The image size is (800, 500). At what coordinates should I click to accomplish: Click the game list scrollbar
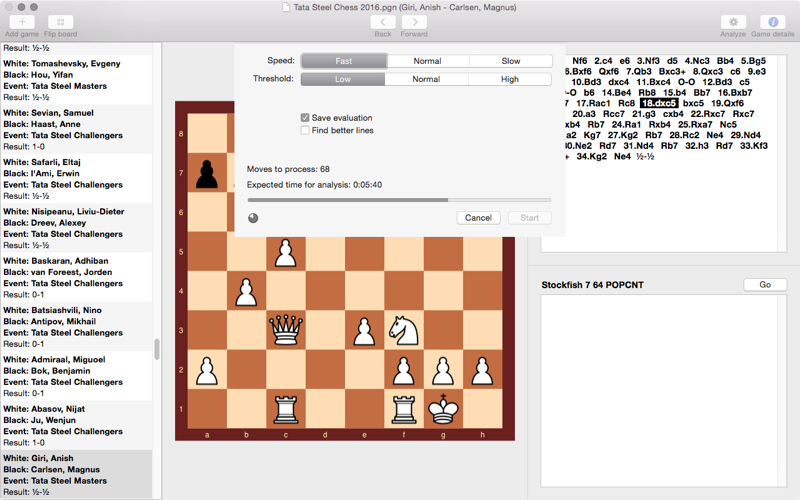click(157, 349)
